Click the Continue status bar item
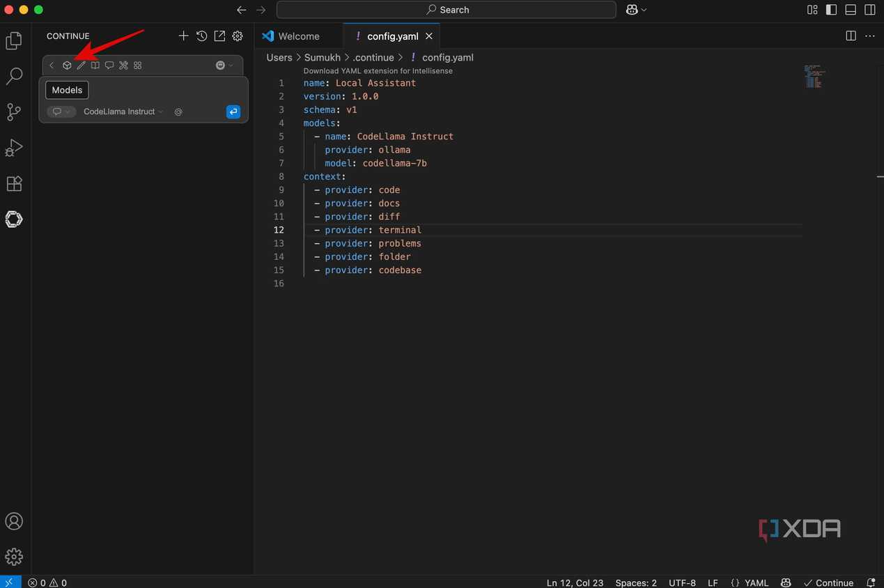Viewport: 884px width, 588px height. click(x=828, y=582)
